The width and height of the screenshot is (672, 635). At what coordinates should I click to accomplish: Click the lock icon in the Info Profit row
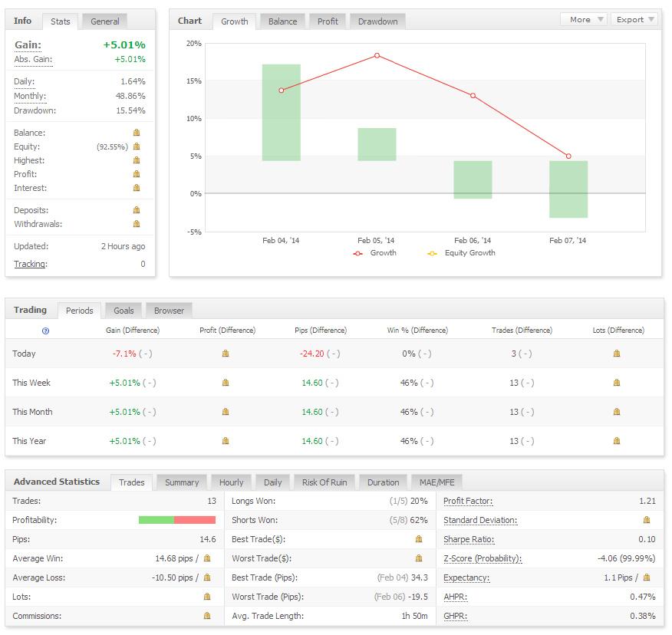137,174
